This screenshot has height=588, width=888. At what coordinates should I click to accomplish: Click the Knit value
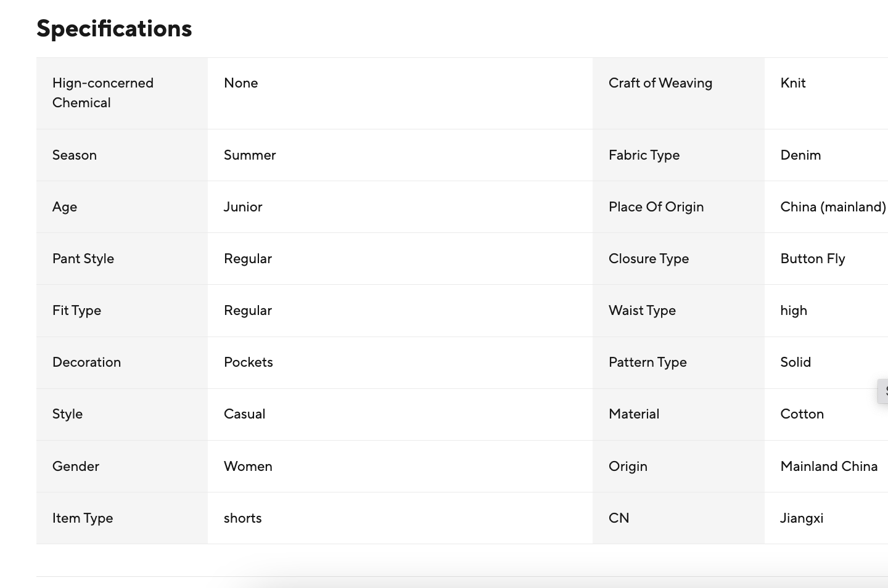coord(793,83)
